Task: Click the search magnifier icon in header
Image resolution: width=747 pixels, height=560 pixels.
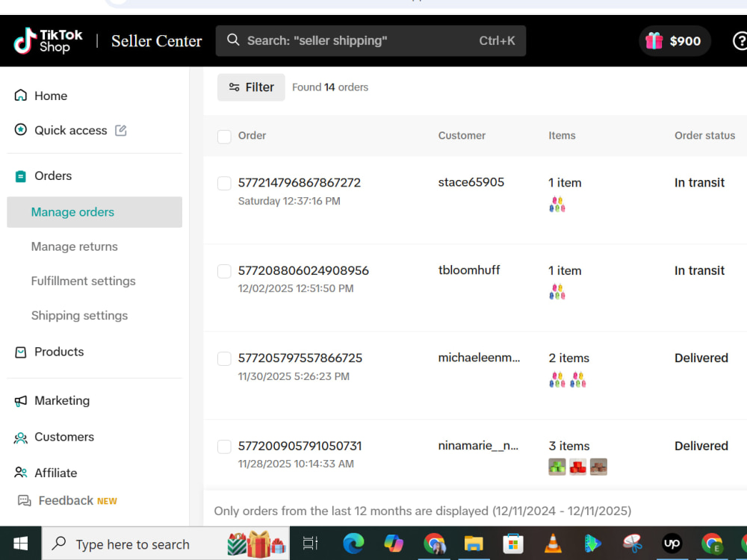Action: coord(233,40)
